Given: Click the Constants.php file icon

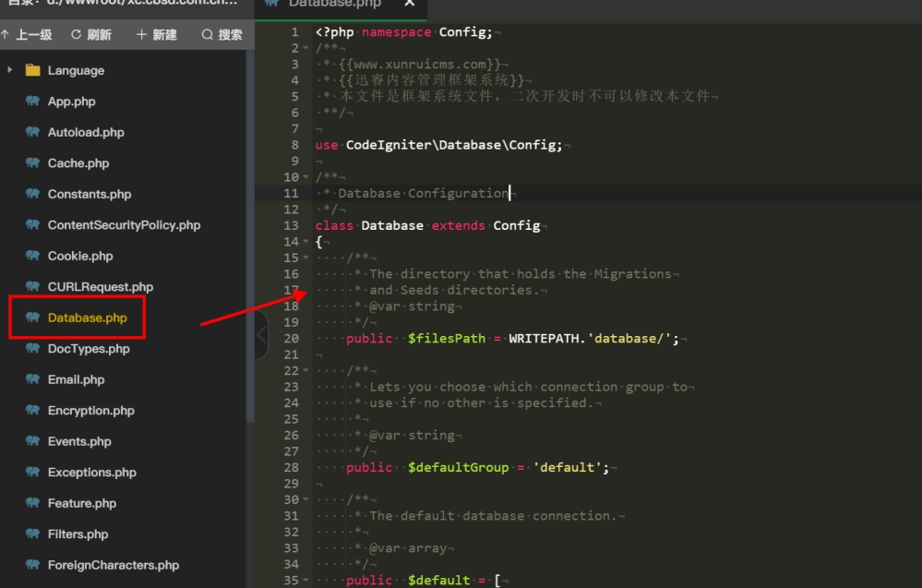Looking at the screenshot, I should (33, 194).
